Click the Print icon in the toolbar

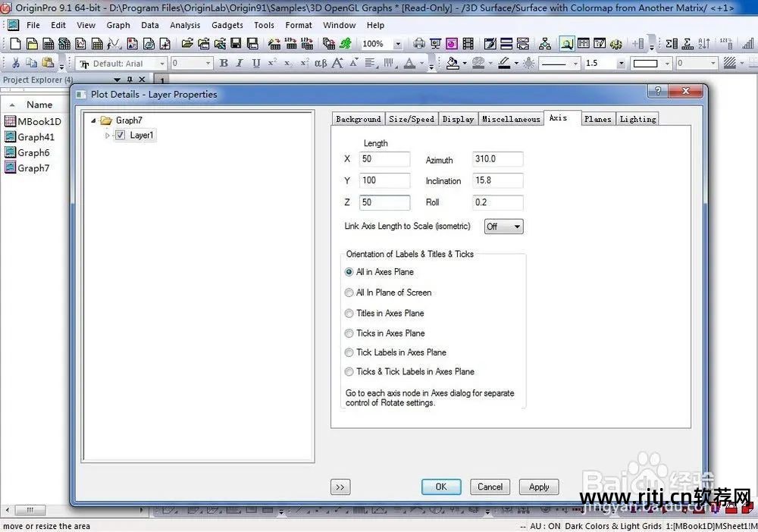pyautogui.click(x=419, y=44)
